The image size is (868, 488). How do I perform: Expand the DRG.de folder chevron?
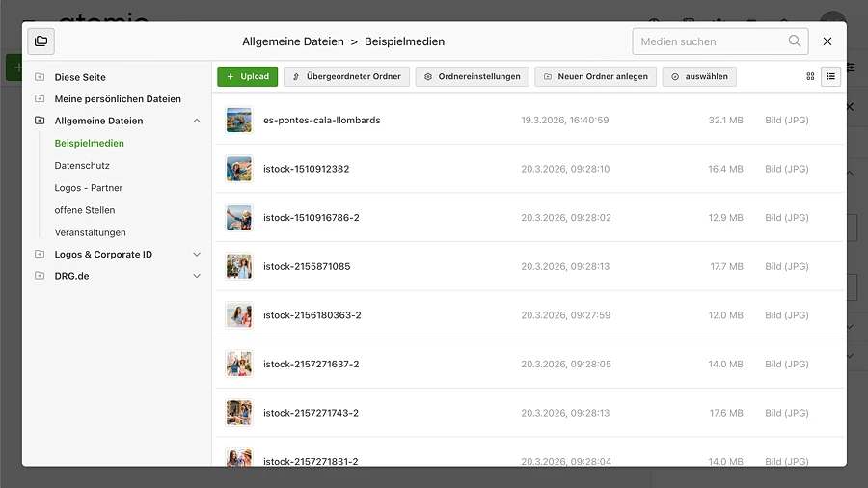[197, 276]
